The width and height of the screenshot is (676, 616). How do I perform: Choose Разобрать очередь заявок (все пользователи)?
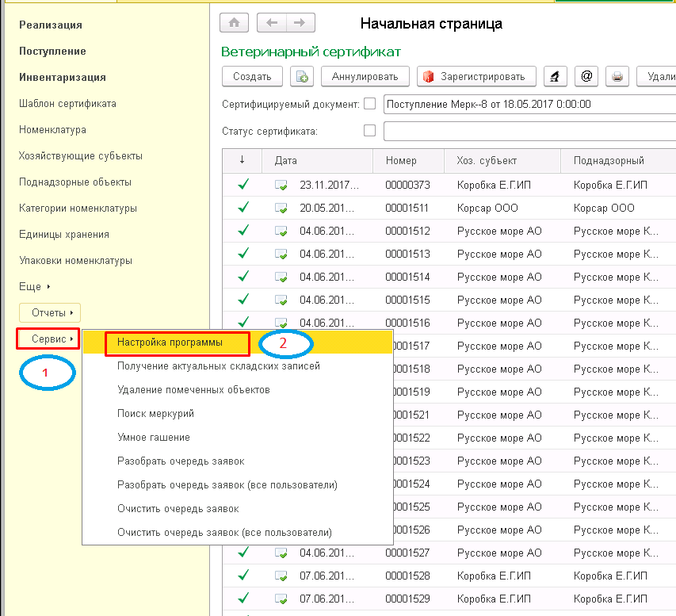point(227,485)
